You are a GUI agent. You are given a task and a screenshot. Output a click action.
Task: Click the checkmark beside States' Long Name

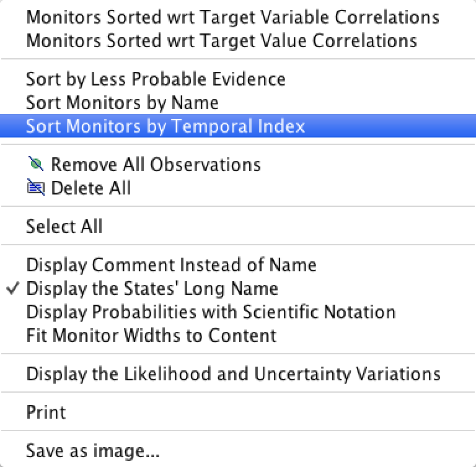click(x=13, y=288)
